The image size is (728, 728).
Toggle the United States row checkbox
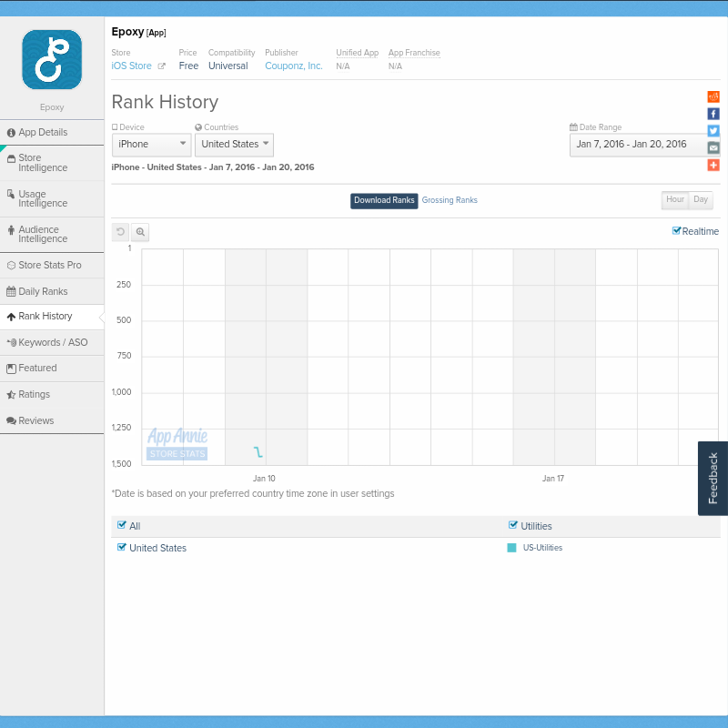point(122,547)
